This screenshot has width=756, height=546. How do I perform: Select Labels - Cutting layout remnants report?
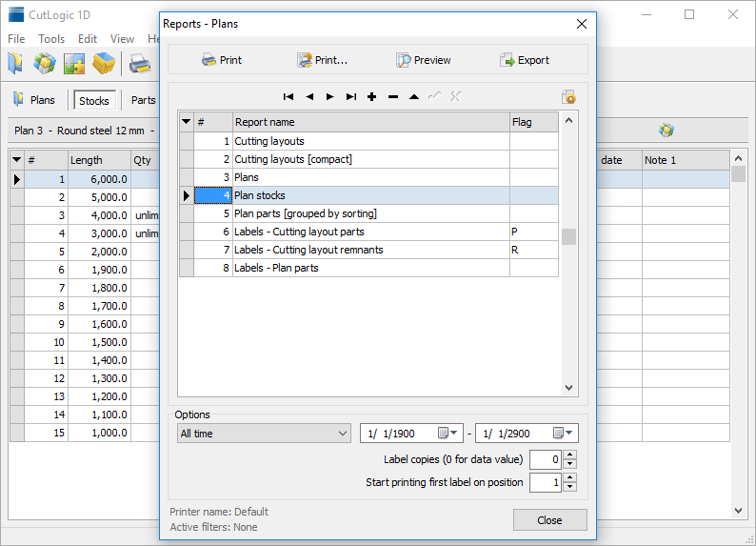(368, 250)
